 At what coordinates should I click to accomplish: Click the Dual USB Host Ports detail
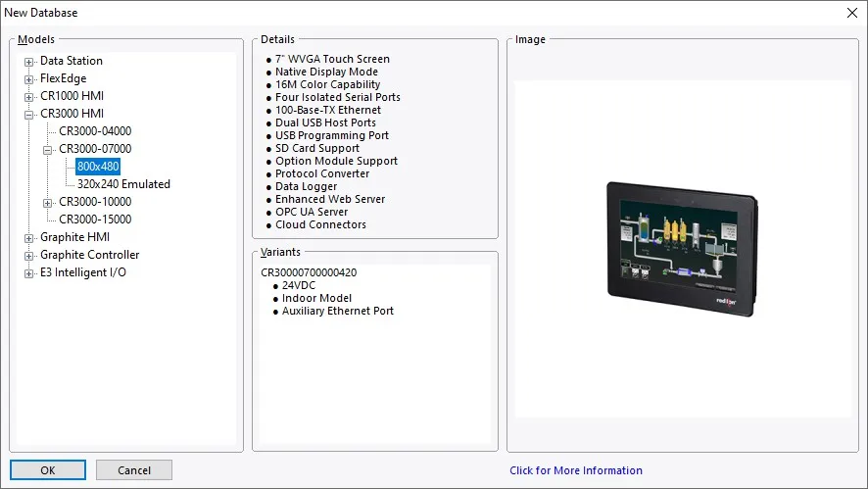pos(325,122)
